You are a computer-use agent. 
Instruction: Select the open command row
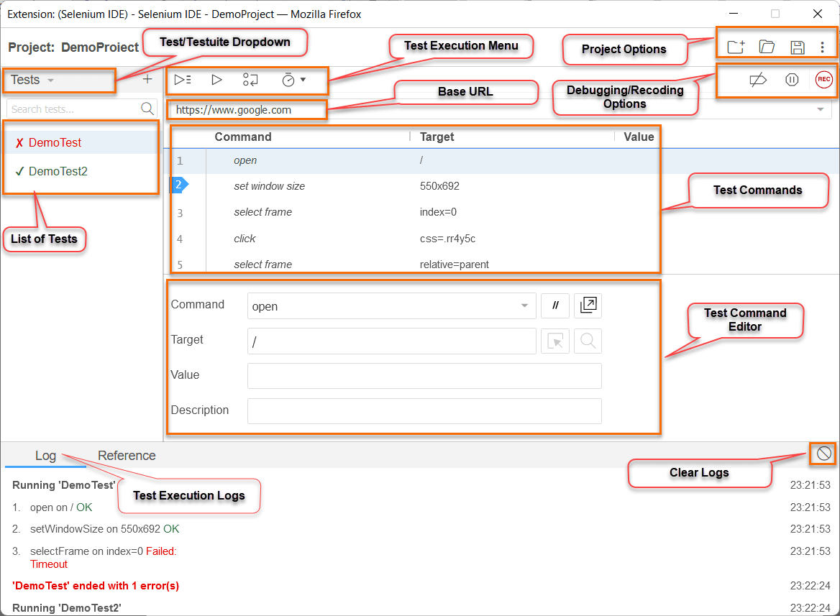point(415,161)
